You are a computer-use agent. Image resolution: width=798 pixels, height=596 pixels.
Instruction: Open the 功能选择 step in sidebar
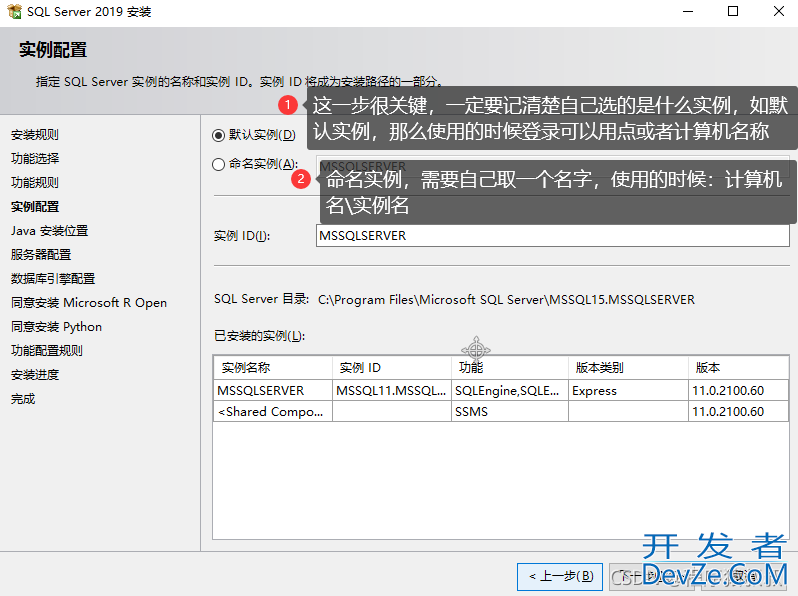point(35,159)
